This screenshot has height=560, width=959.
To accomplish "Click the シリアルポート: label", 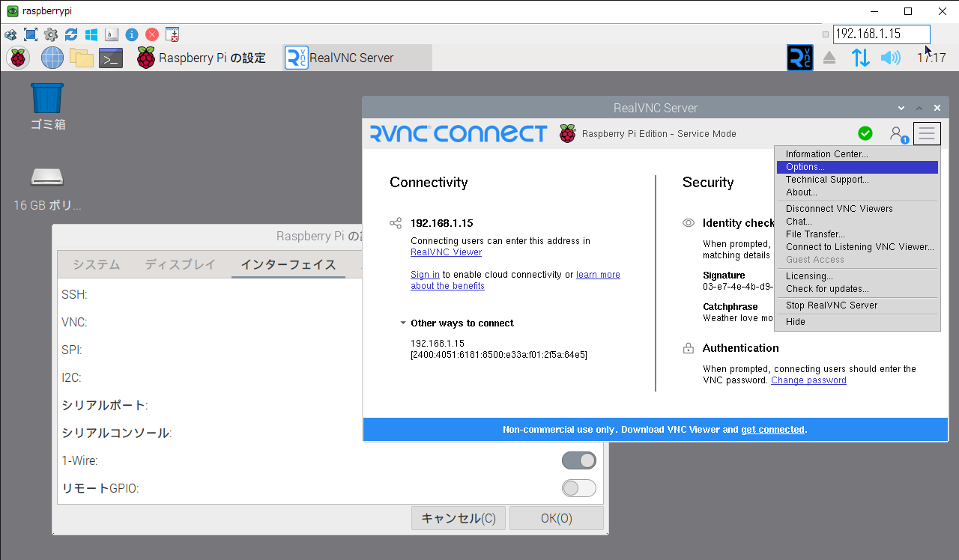I will [x=105, y=406].
